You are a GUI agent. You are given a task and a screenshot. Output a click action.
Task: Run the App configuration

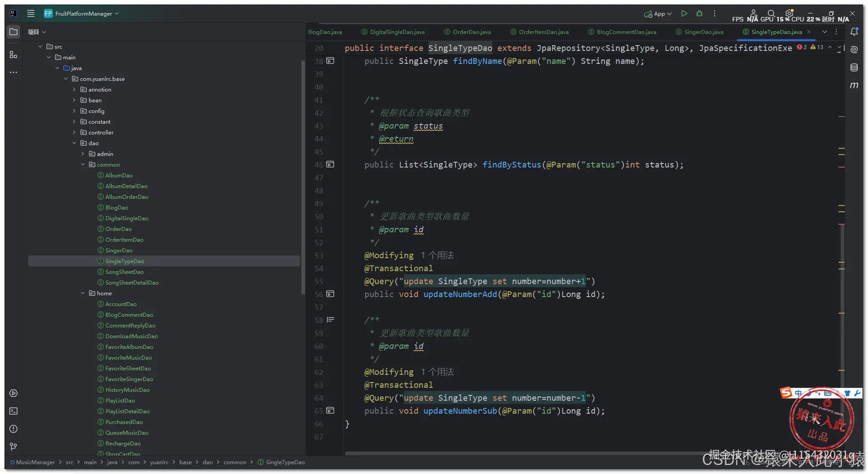click(684, 13)
